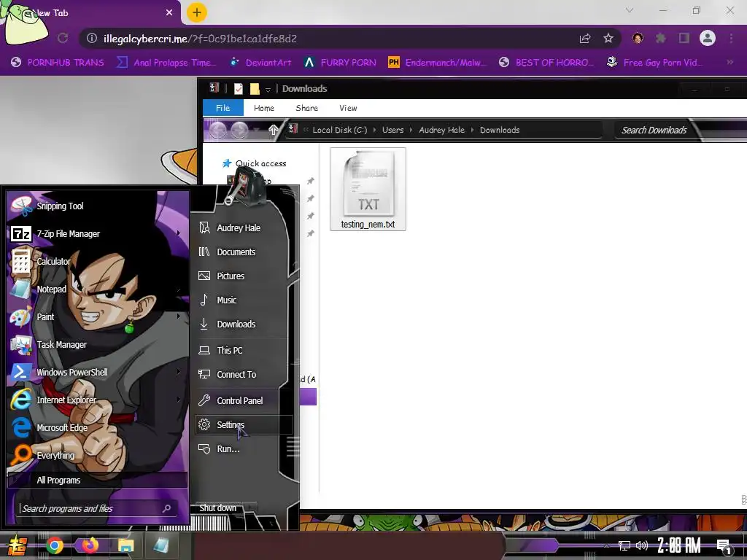The height and width of the screenshot is (560, 747).
Task: Open Chrome profile avatar
Action: 708,38
